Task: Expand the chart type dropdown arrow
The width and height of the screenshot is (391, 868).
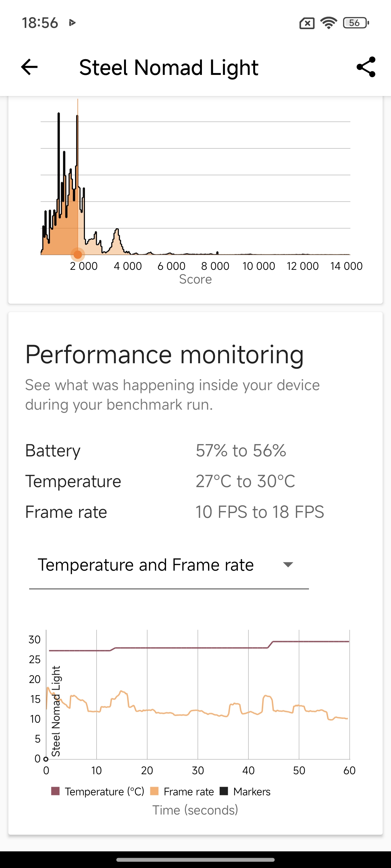Action: (x=288, y=564)
